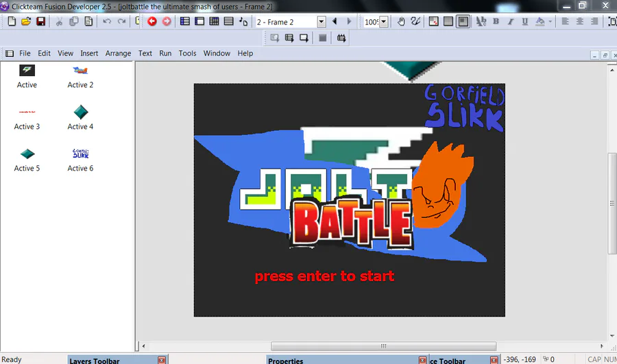Viewport: 617px width, 364px height.
Task: Click the vertical scrollbar thumb
Action: [612, 203]
